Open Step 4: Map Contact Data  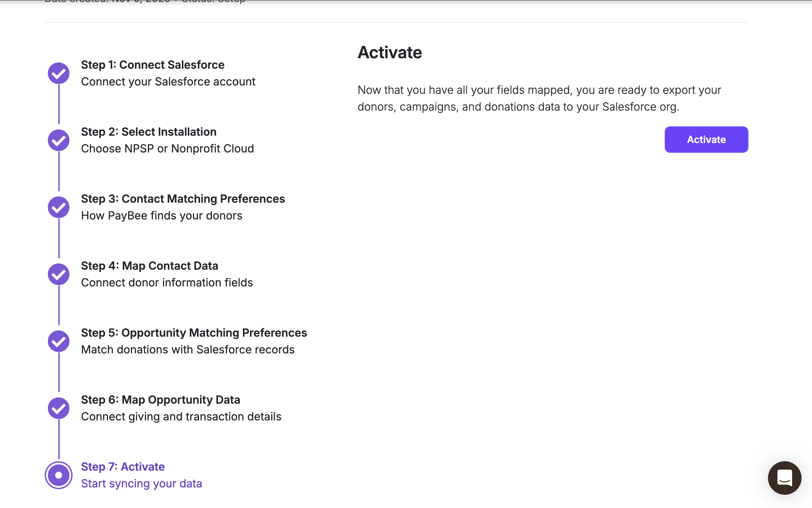149,266
